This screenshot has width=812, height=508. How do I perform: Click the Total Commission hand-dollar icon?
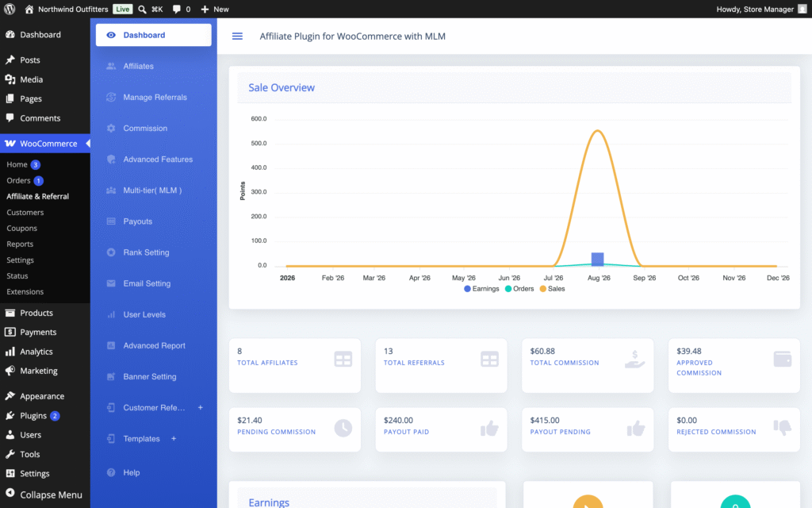(x=634, y=359)
